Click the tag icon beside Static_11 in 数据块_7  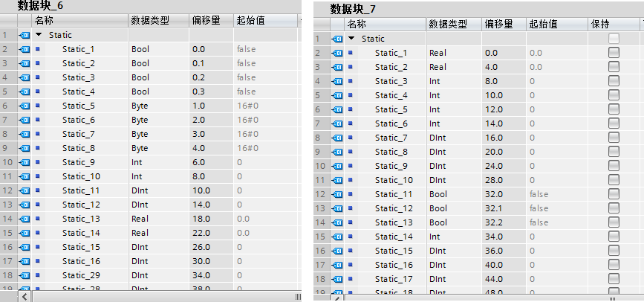337,194
